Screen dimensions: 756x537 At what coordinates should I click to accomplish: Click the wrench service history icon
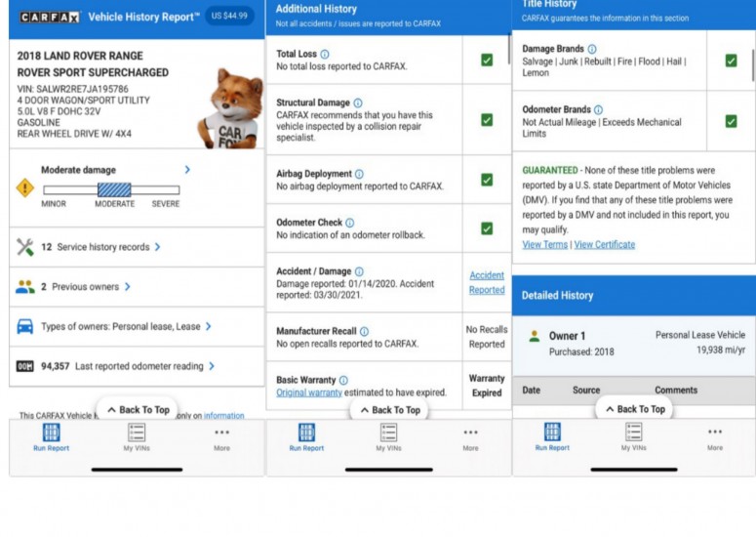pos(25,247)
